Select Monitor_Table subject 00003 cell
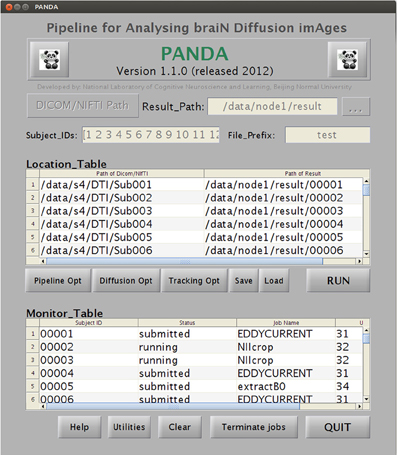This screenshot has width=397, height=455. 89,360
